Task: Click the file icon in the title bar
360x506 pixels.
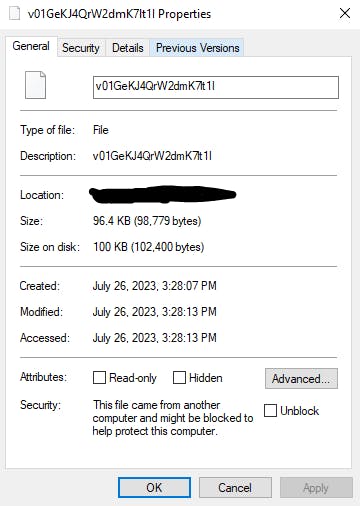Action: point(14,14)
